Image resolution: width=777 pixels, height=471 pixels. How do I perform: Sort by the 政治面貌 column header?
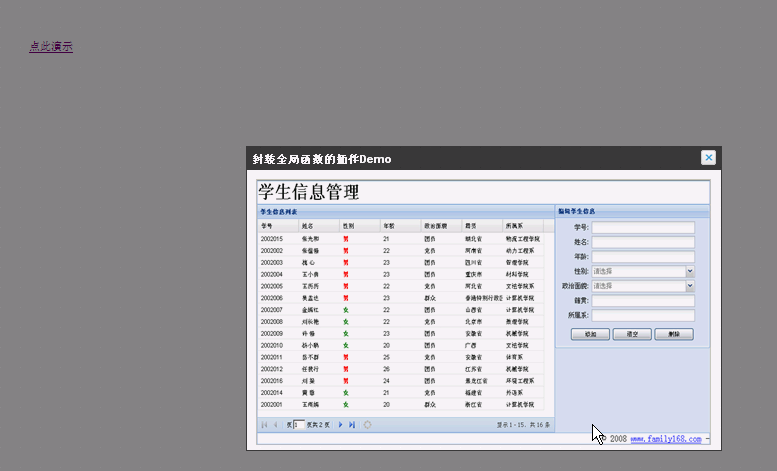442,226
